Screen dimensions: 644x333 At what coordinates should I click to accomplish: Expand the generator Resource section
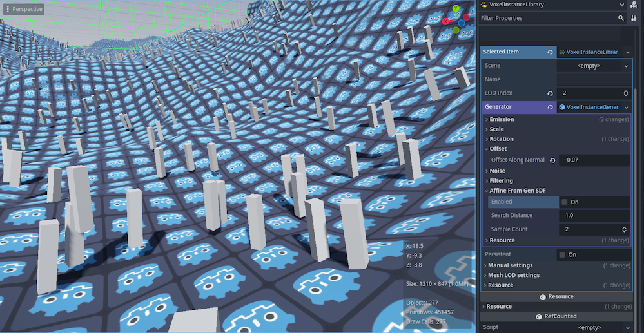556,240
